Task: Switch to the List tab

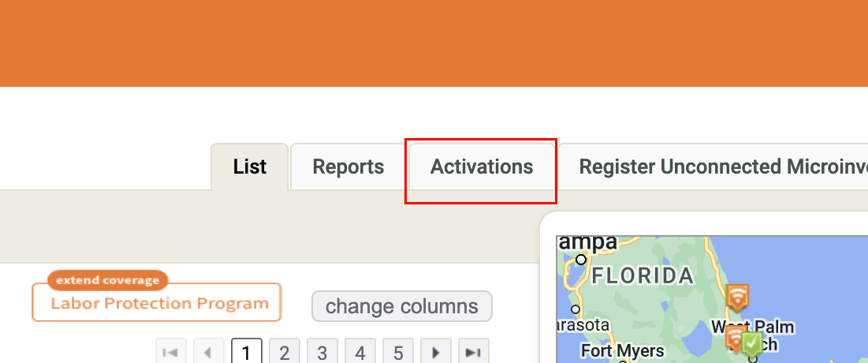Action: [250, 167]
